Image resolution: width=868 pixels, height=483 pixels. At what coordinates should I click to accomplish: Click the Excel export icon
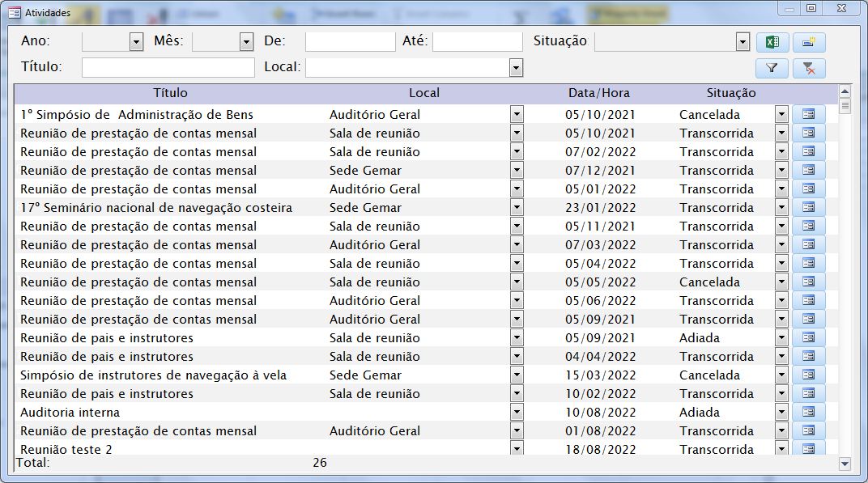point(772,42)
